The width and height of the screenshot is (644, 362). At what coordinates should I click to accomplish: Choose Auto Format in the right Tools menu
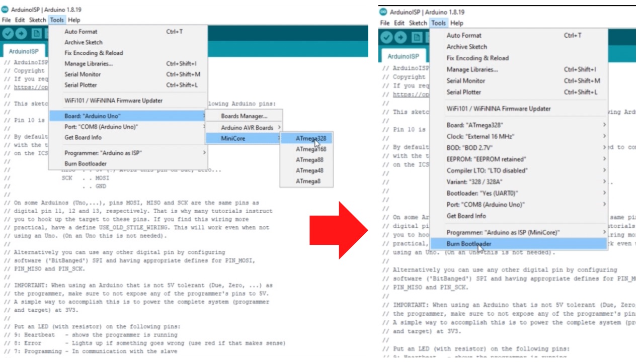[519, 35]
